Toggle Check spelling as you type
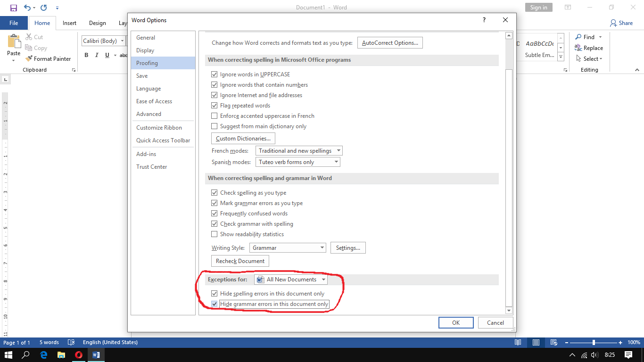The height and width of the screenshot is (362, 644). [x=215, y=193]
